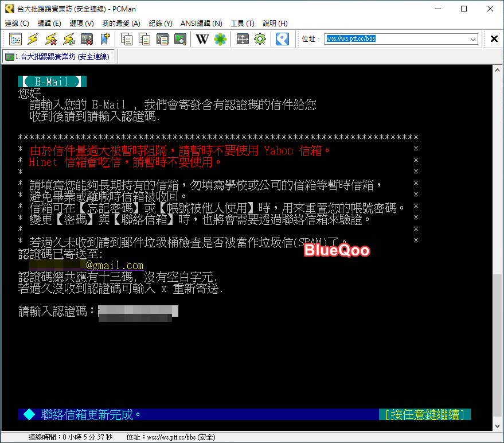Viewport: 504px width, 443px height.
Task: Click the copy icon in toolbar
Action: coord(126,39)
